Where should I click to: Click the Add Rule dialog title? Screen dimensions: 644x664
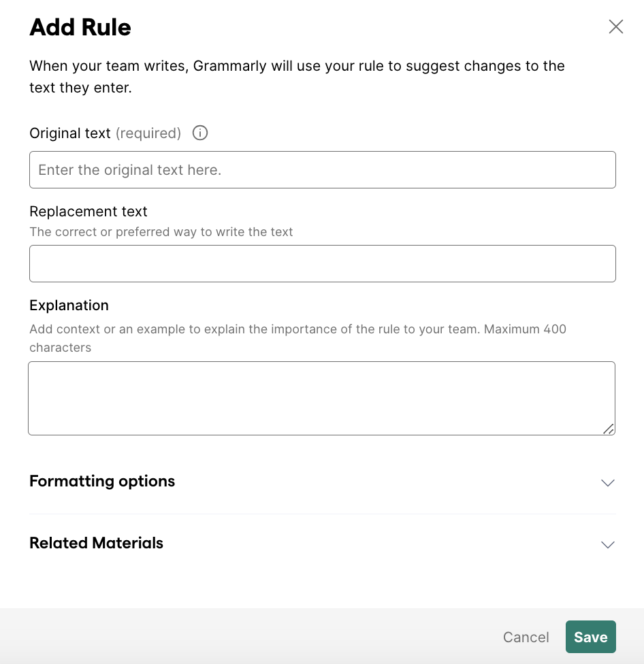pyautogui.click(x=80, y=27)
